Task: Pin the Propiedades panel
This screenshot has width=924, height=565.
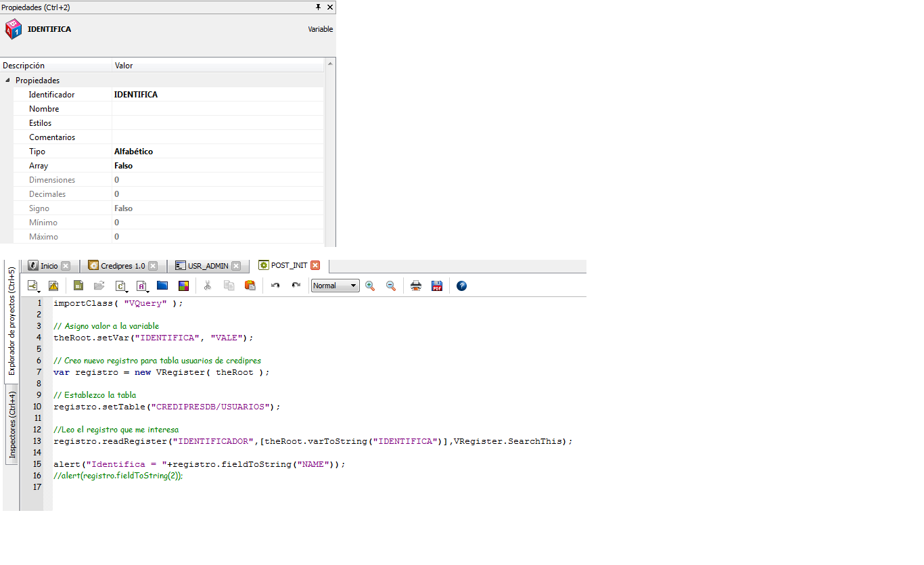Action: click(x=319, y=7)
